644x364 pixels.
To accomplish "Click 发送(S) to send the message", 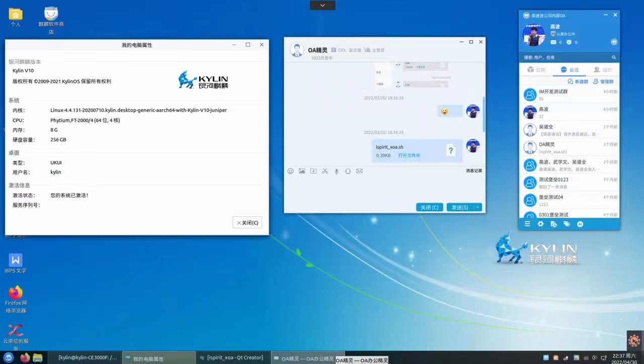I will (x=460, y=207).
